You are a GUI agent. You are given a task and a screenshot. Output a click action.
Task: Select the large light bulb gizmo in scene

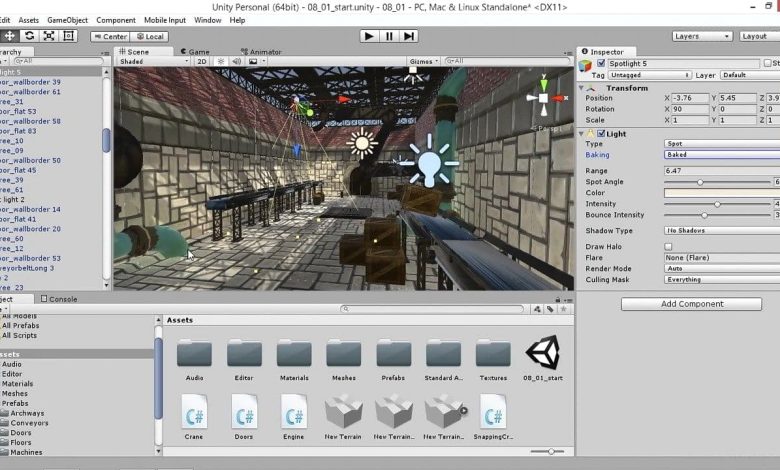click(x=429, y=162)
